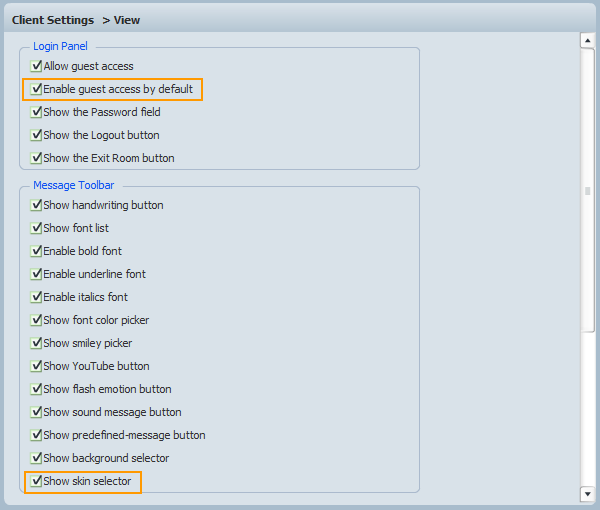Toggle Show font color picker checkbox
The width and height of the screenshot is (600, 510).
click(36, 320)
